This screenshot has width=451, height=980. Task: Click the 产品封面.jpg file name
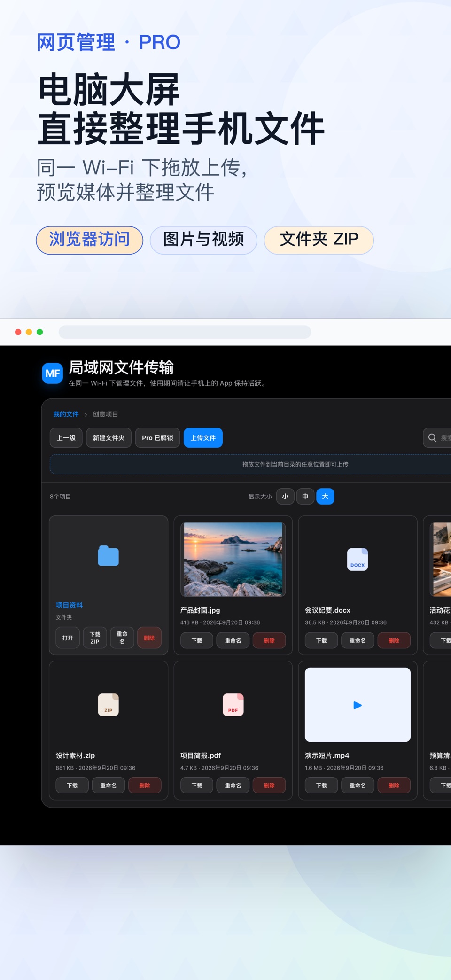click(x=200, y=610)
